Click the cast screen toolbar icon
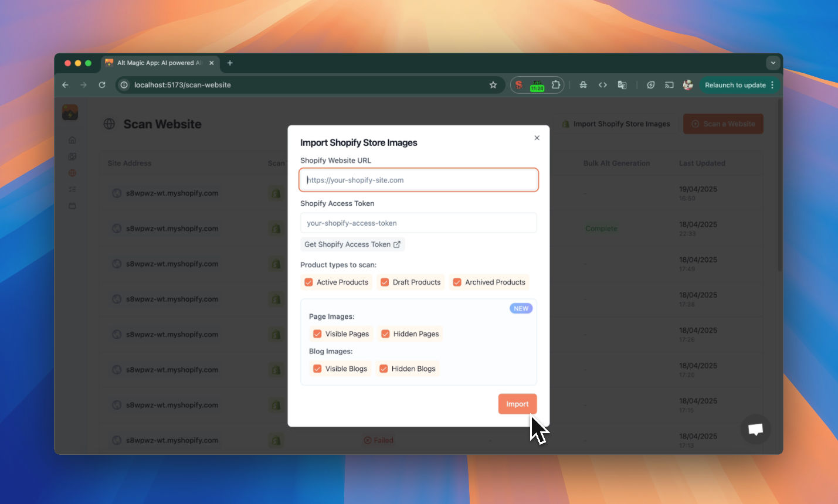838x504 pixels. click(669, 85)
